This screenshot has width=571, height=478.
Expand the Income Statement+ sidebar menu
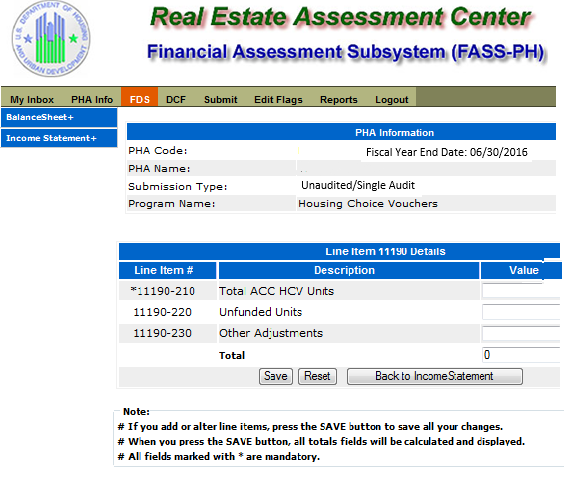[59, 138]
